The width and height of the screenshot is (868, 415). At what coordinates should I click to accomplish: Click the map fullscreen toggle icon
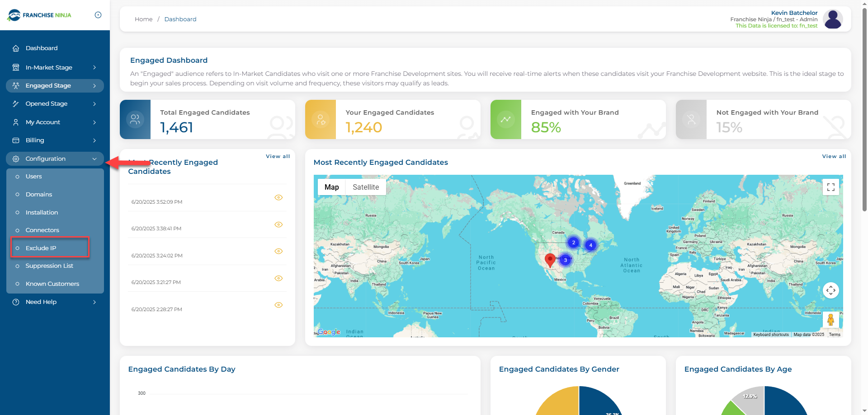830,187
